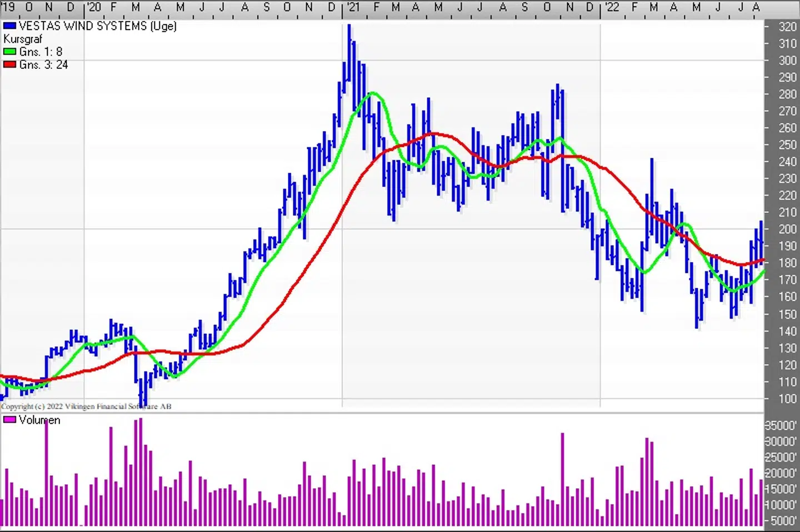Click the 35000 label on volume axis
This screenshot has width=800, height=532.
[x=782, y=425]
